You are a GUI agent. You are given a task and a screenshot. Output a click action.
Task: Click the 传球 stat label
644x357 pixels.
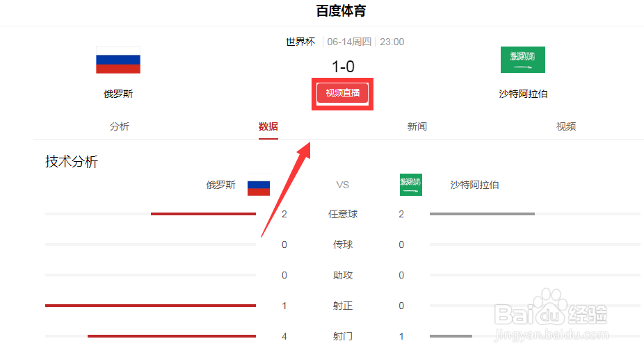[x=343, y=245]
